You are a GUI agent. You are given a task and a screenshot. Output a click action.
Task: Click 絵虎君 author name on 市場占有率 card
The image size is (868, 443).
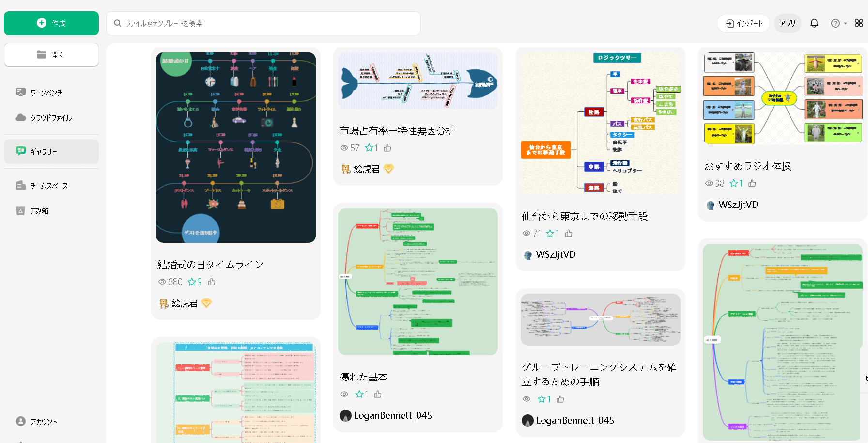click(367, 169)
